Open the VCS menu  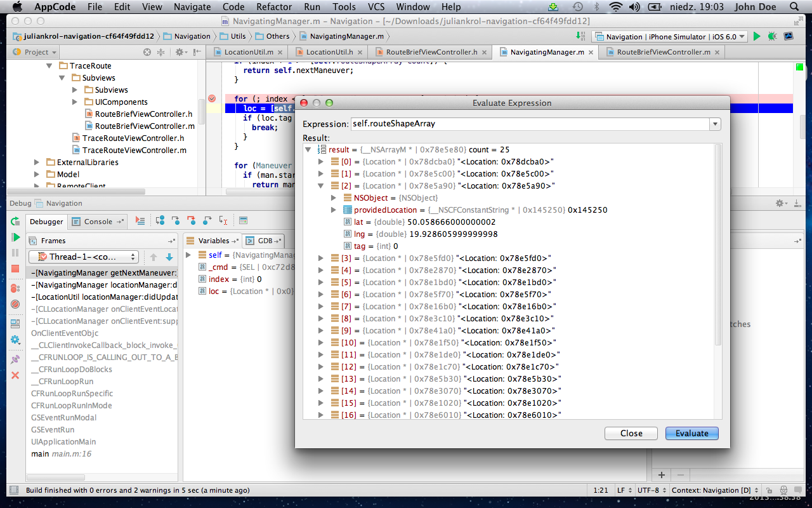[x=377, y=7]
